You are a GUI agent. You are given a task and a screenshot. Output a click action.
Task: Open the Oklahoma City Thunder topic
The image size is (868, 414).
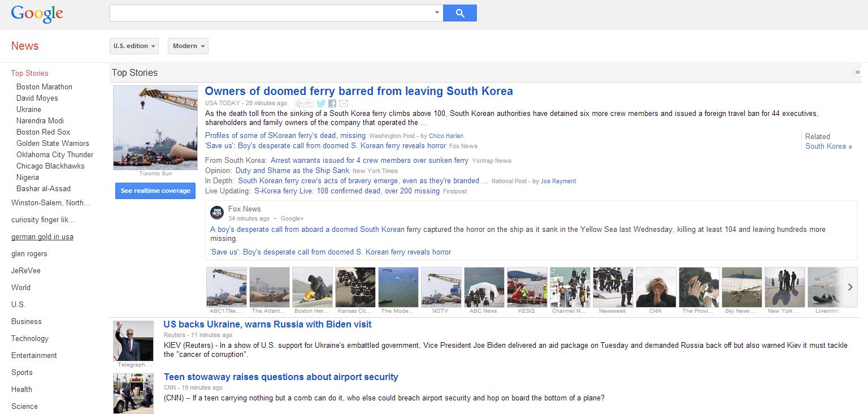pos(55,154)
